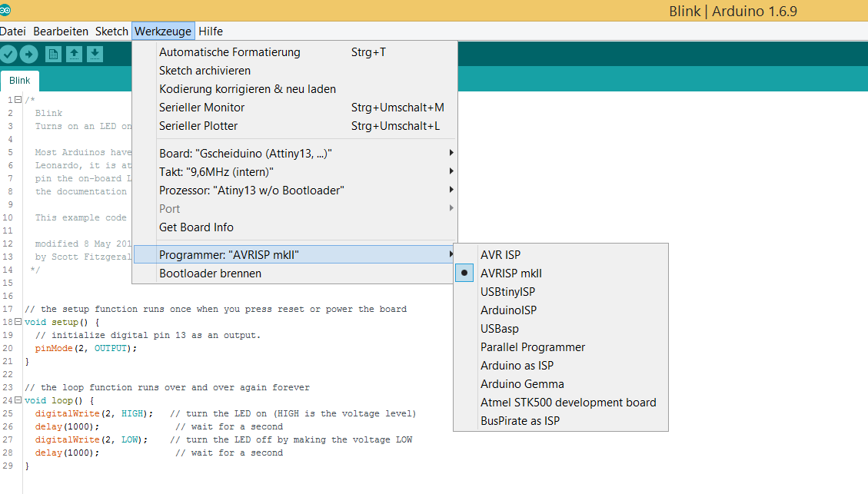Select the AVR ISP programmer
The image size is (868, 494).
[560, 254]
